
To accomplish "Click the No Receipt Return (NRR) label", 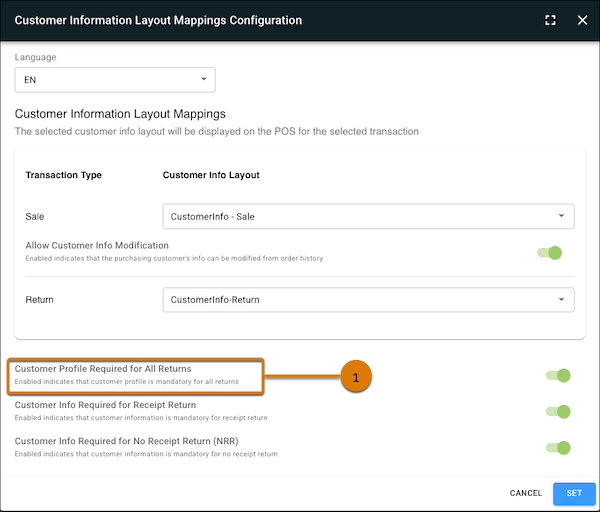I will tap(126, 441).
